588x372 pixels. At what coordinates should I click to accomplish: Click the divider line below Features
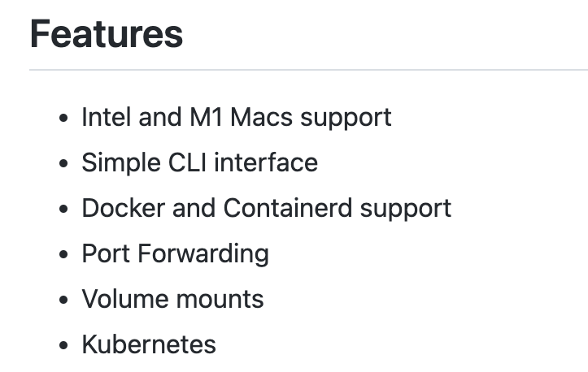pos(307,71)
